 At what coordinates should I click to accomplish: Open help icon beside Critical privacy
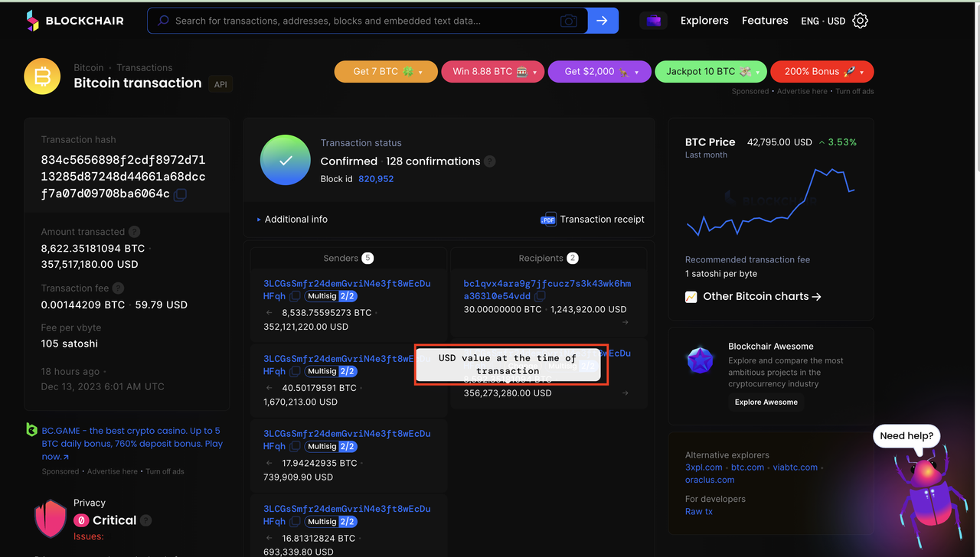[x=146, y=520]
